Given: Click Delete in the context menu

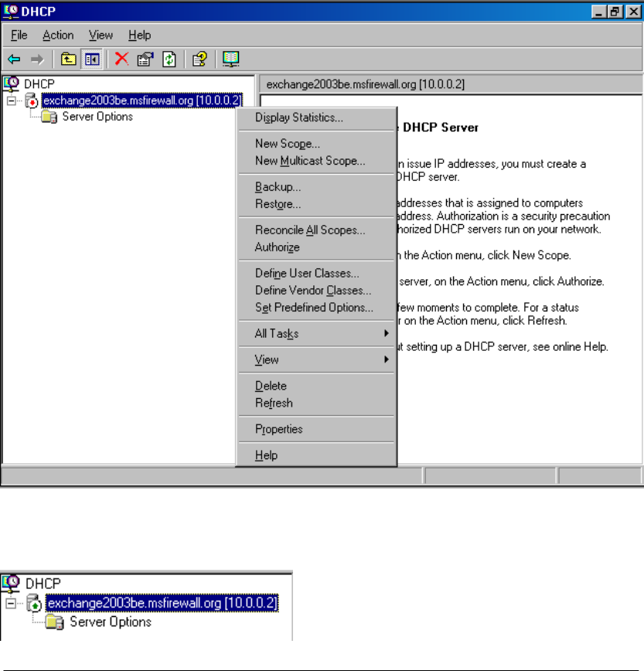Looking at the screenshot, I should click(316, 386).
